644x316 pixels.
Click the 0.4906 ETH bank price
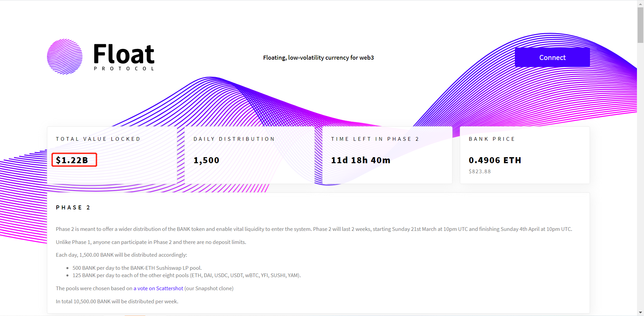(x=495, y=161)
